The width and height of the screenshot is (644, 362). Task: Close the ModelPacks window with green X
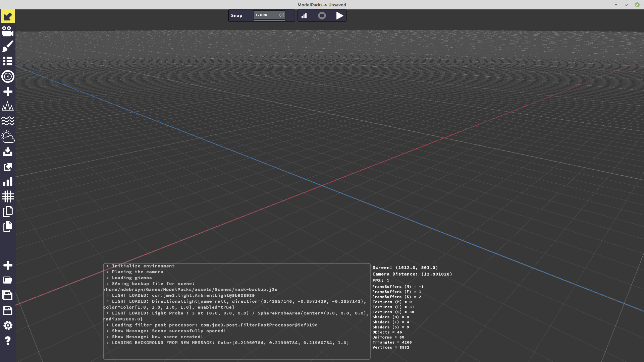click(x=637, y=5)
